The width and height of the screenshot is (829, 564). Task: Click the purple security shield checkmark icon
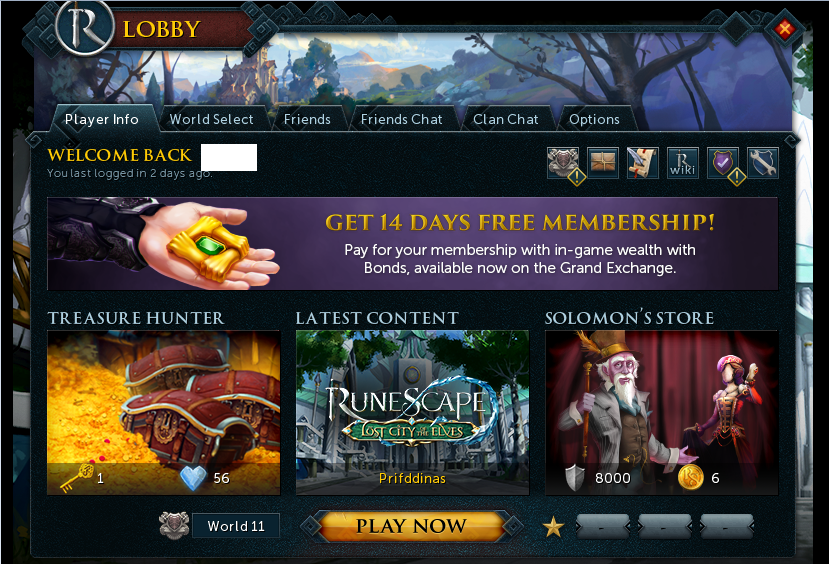click(x=723, y=162)
